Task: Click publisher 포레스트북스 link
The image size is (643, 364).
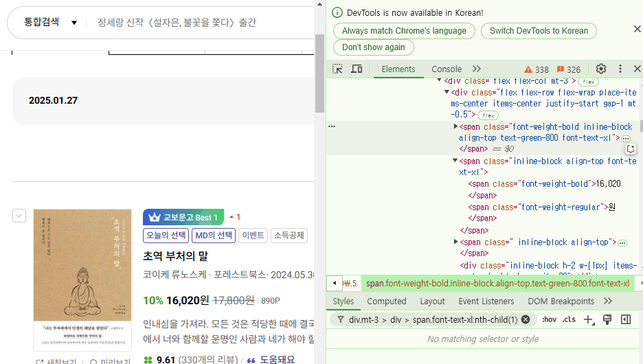Action: point(240,274)
